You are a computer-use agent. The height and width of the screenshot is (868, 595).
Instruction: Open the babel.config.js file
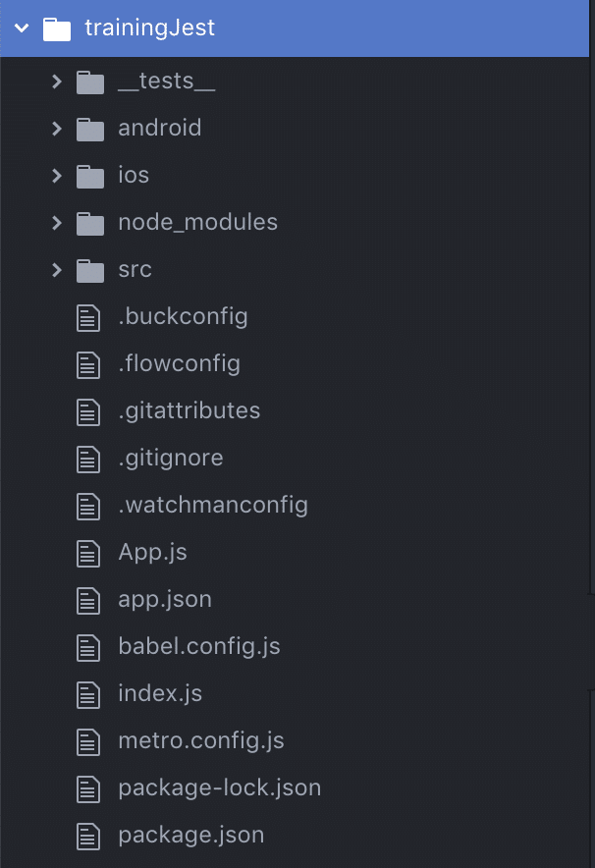pos(198,647)
